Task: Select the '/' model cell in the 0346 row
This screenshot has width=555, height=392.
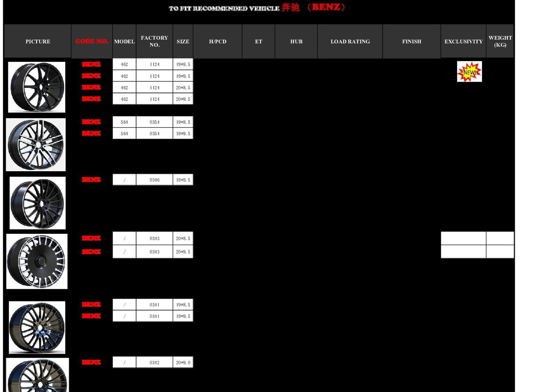Action: coord(124,180)
